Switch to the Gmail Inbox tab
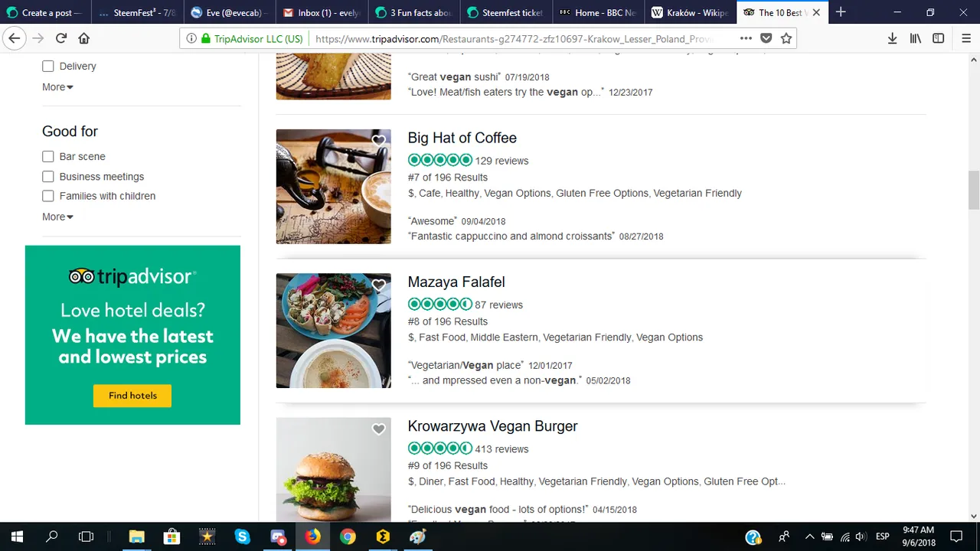 point(321,12)
